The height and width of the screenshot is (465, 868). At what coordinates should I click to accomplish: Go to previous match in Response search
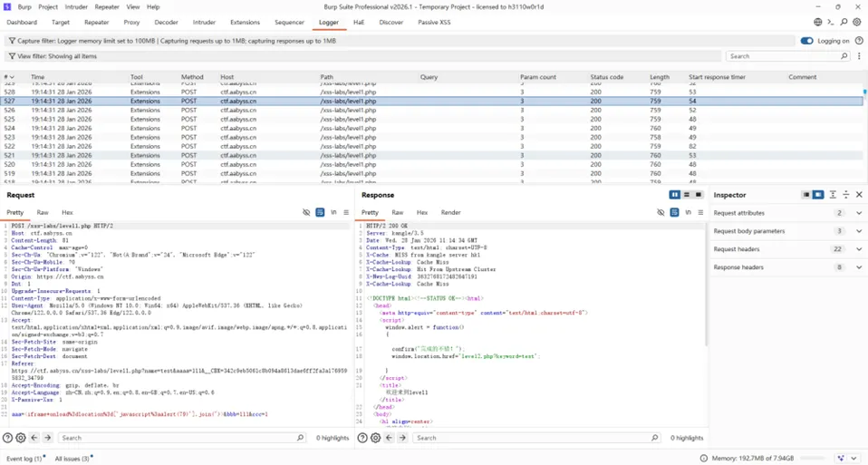pos(390,438)
